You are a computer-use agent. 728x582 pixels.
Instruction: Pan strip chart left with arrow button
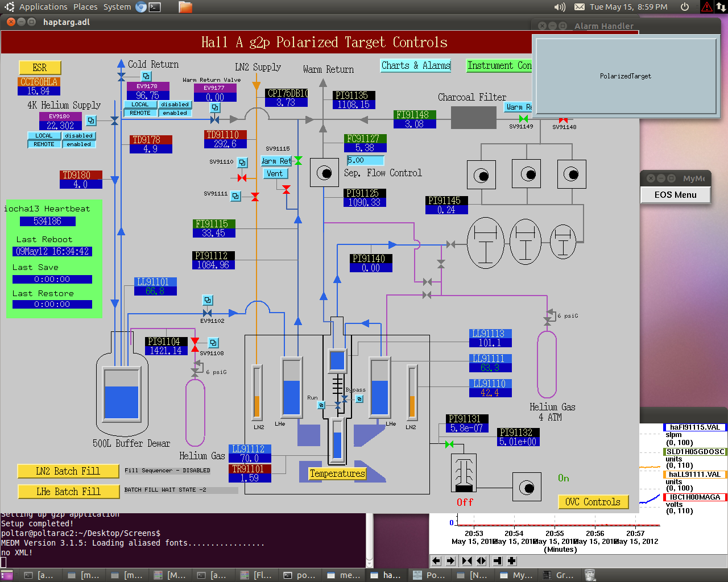click(436, 561)
